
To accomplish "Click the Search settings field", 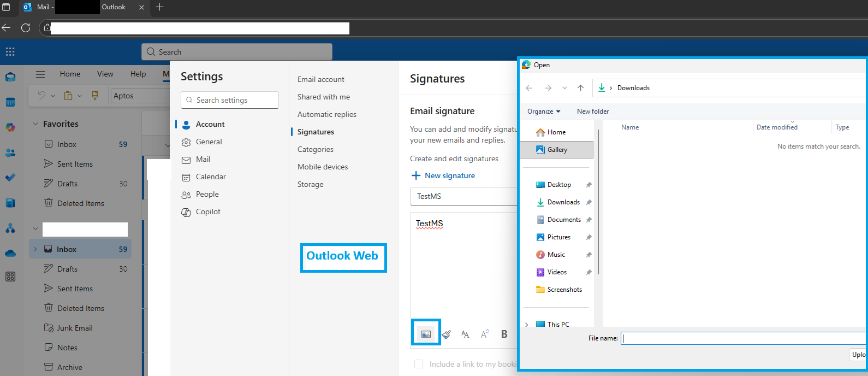I will tap(230, 100).
